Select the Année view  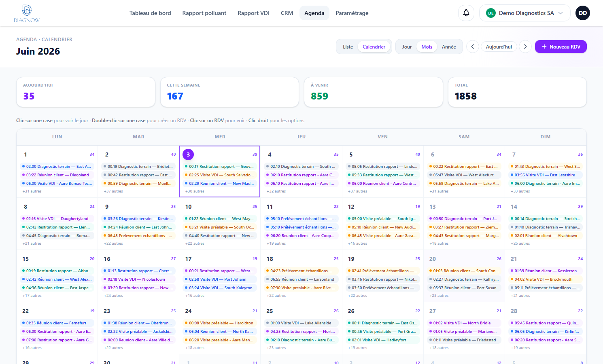pyautogui.click(x=449, y=47)
